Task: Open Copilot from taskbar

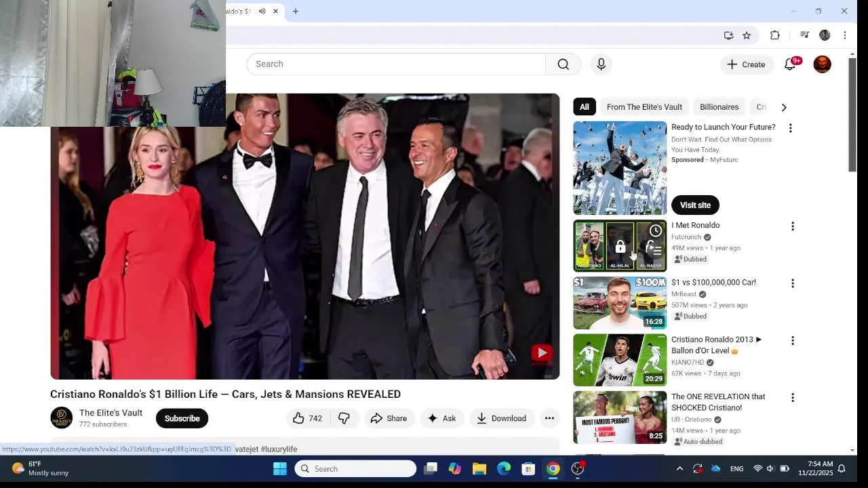Action: click(x=454, y=469)
